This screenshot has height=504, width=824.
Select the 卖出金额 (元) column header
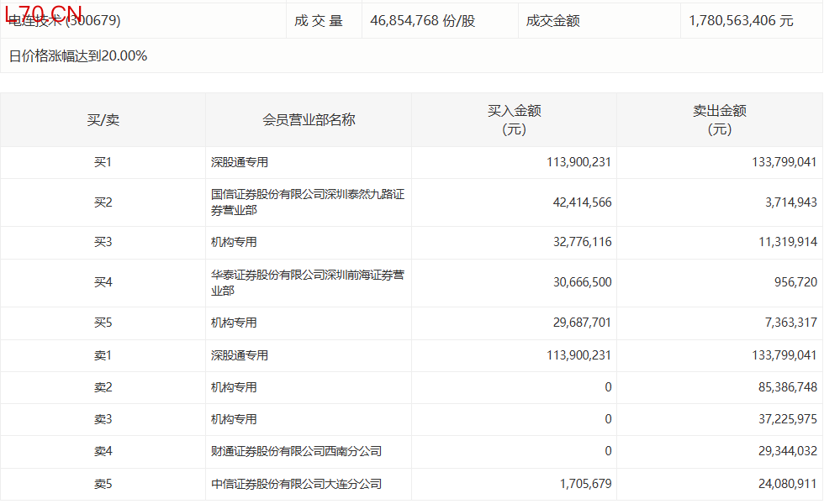coord(719,120)
